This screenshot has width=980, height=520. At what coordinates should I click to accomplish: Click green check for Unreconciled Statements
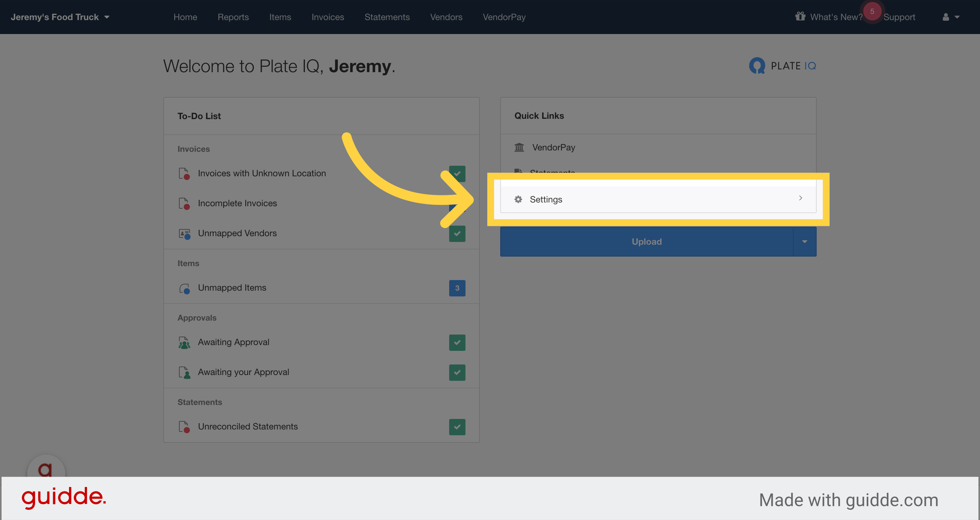tap(457, 427)
